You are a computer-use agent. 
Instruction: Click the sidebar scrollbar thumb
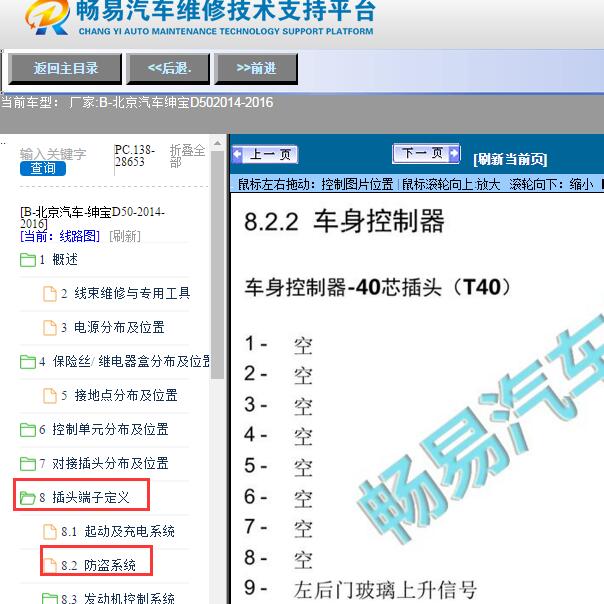217,265
